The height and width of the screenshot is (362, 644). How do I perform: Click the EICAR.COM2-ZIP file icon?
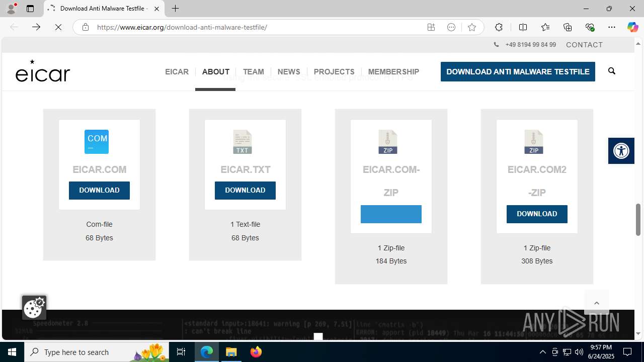[534, 142]
